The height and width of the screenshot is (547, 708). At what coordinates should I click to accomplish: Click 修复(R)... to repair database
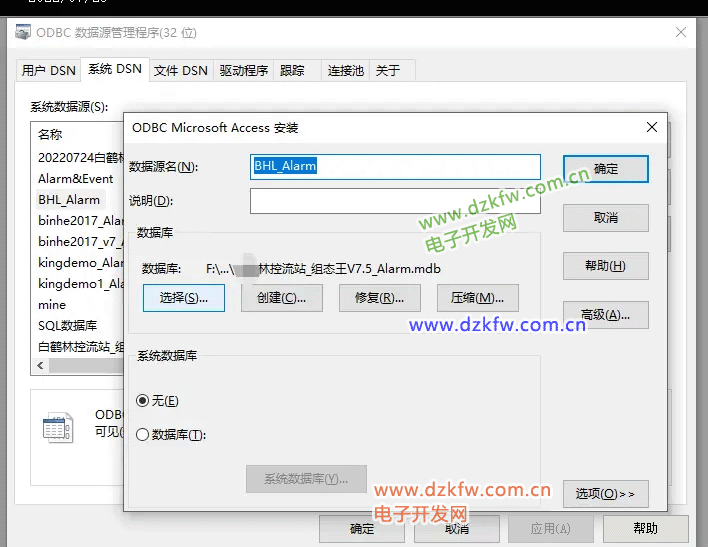[x=379, y=298]
